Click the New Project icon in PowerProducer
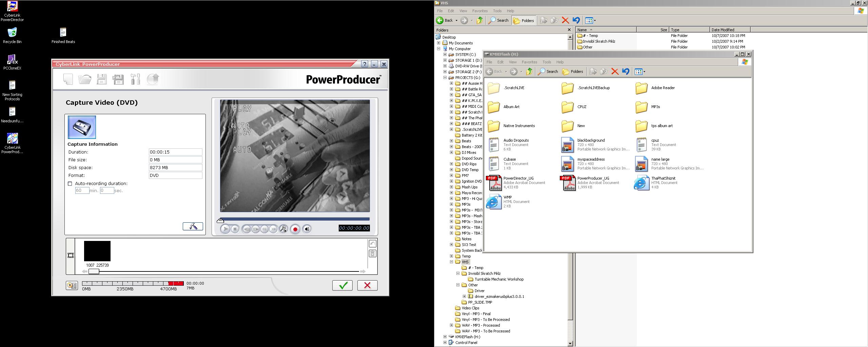The height and width of the screenshot is (347, 868). 68,79
